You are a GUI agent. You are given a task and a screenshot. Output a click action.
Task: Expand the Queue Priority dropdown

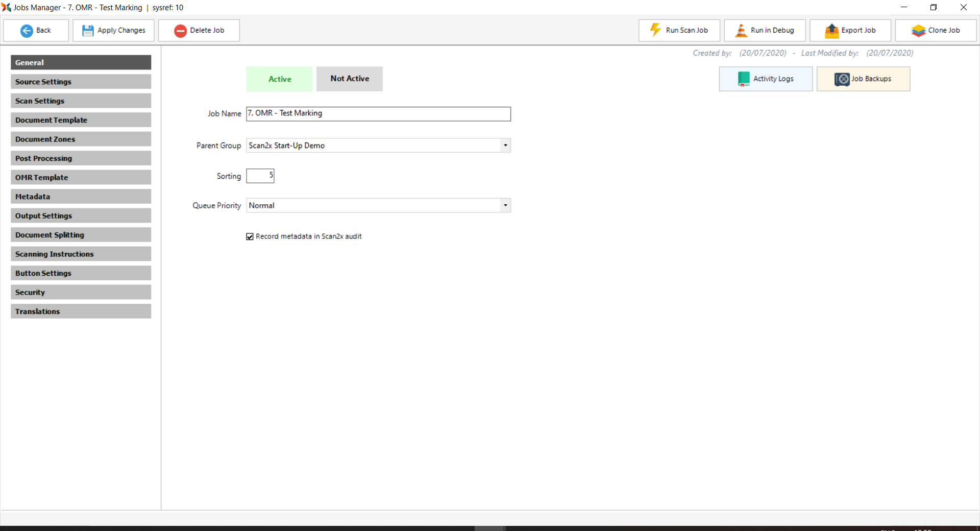pos(505,205)
